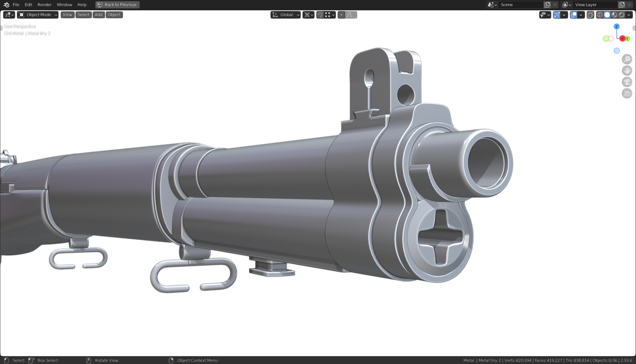
Task: Toggle X-Ray mode in the viewport
Action: pos(590,14)
